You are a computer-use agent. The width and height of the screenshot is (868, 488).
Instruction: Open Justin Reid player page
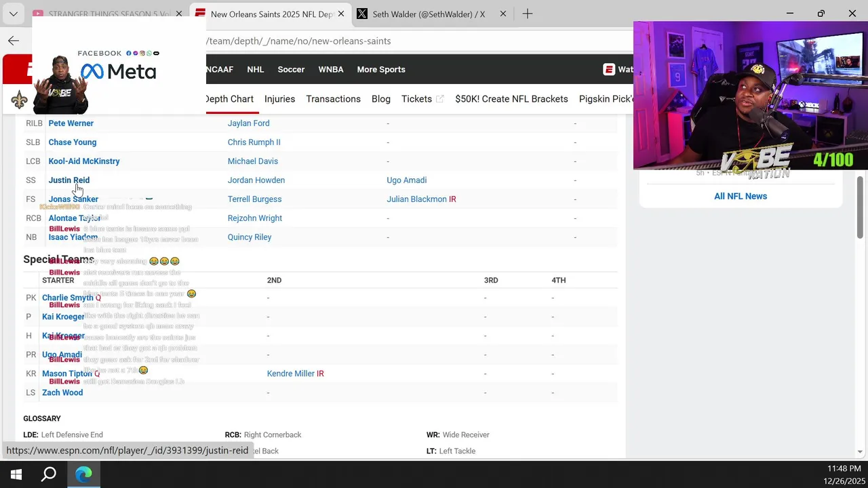[x=68, y=180]
